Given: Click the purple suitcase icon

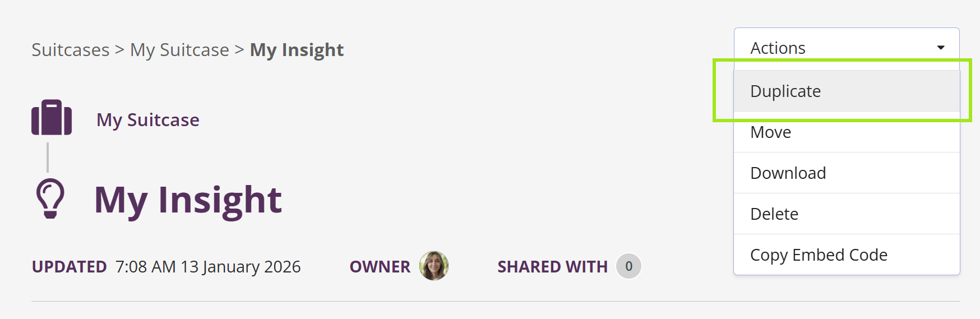Looking at the screenshot, I should coord(52,118).
